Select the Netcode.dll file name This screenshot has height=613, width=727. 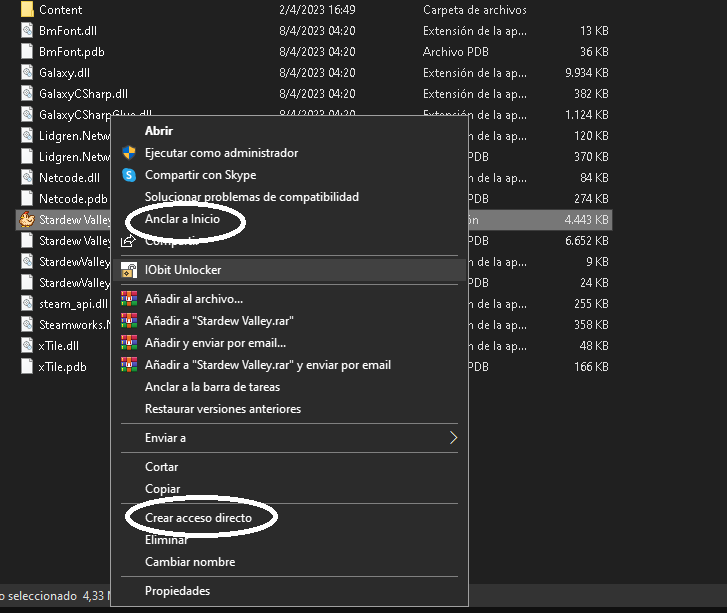pyautogui.click(x=69, y=178)
